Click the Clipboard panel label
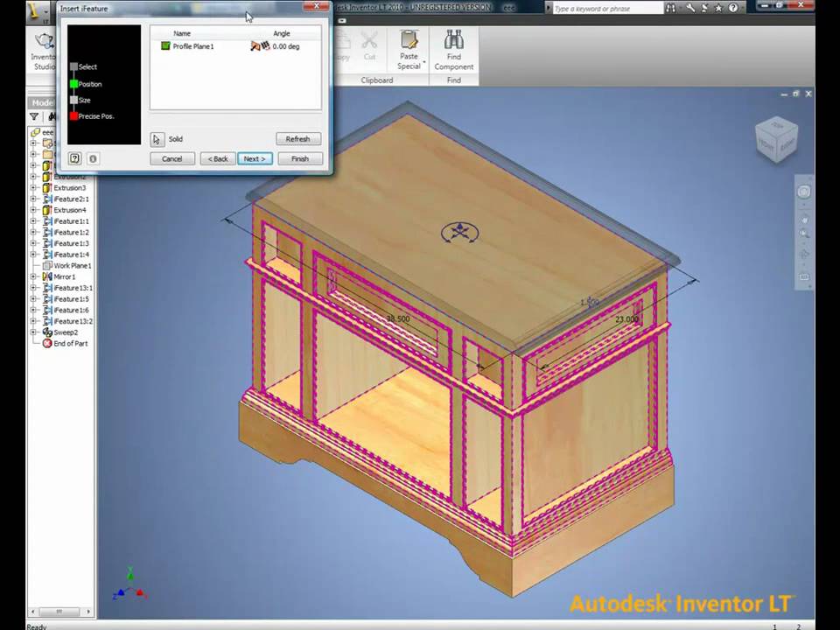This screenshot has height=630, width=840. pyautogui.click(x=376, y=80)
